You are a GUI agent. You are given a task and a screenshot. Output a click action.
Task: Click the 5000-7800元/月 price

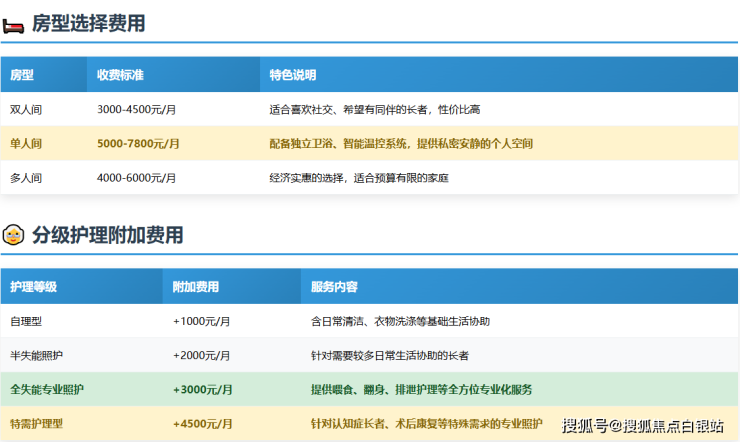click(x=138, y=143)
